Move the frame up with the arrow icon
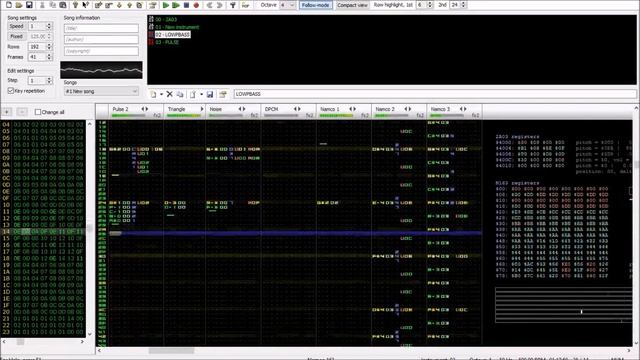This screenshot has height=360, width=640. click(129, 5)
